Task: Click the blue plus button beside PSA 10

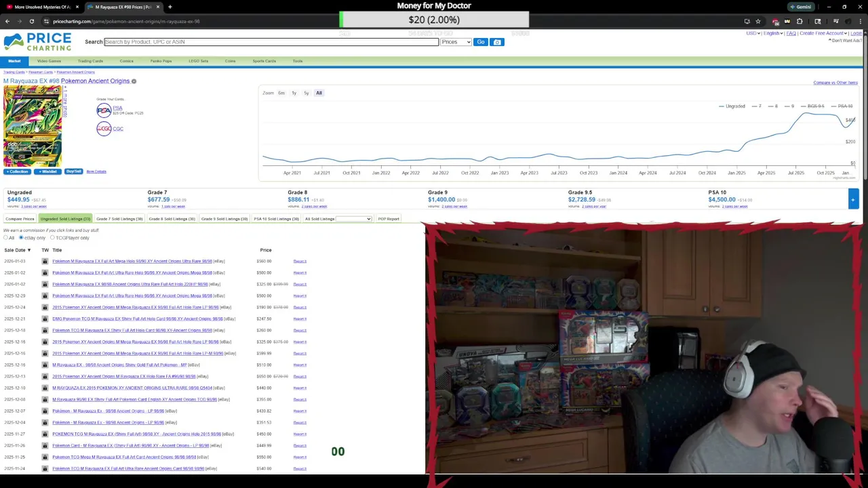Action: tap(852, 199)
